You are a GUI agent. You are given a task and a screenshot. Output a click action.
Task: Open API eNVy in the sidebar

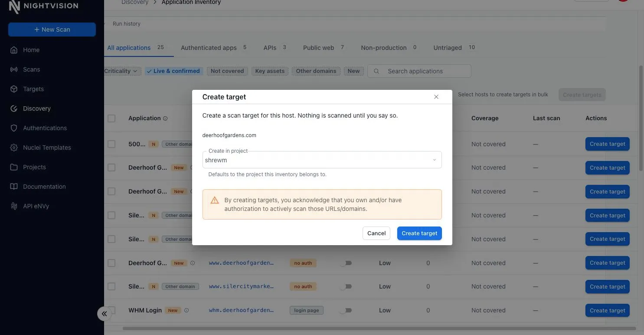coord(36,206)
